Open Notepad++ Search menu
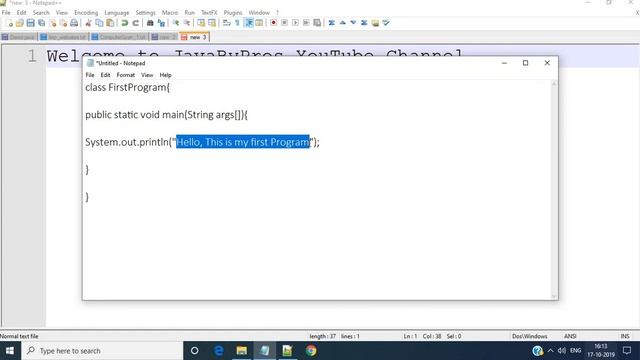 point(41,13)
